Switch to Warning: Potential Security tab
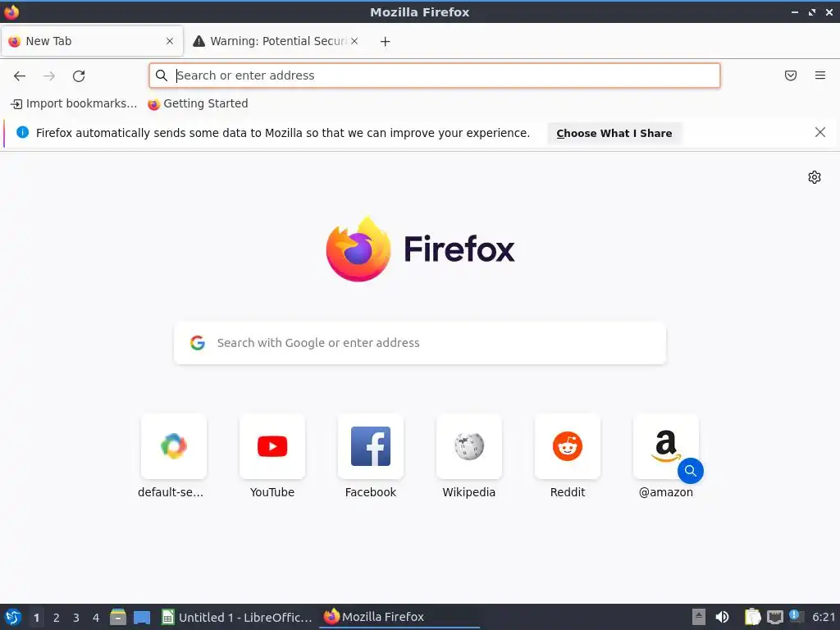Viewport: 840px width, 630px height. point(276,41)
